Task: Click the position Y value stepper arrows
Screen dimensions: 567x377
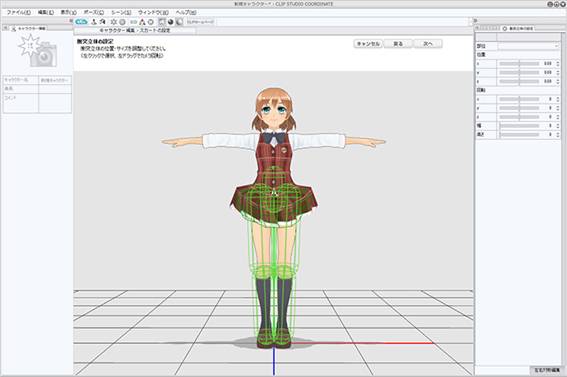Action: [558, 73]
